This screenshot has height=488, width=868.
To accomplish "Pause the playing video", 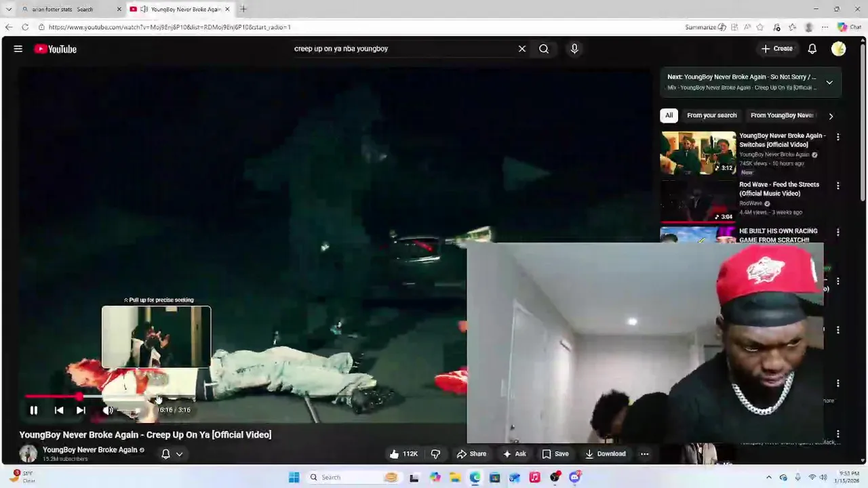I will pyautogui.click(x=34, y=410).
